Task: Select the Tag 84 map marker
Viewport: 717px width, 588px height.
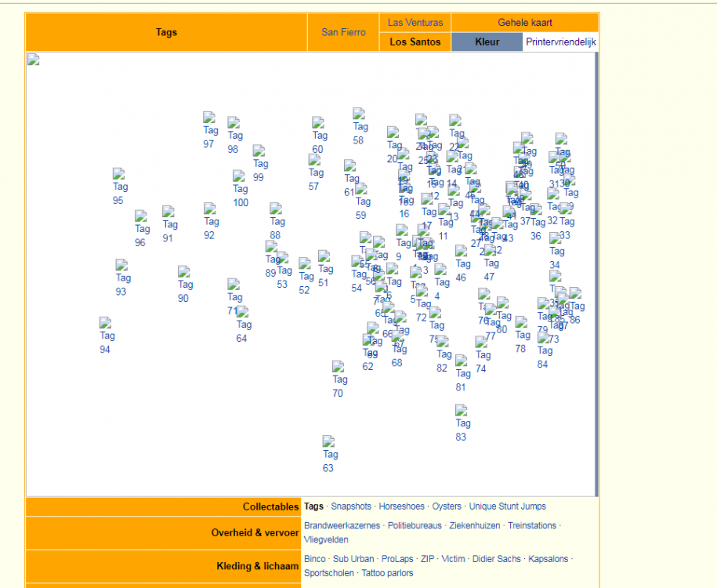Action: pos(544,350)
